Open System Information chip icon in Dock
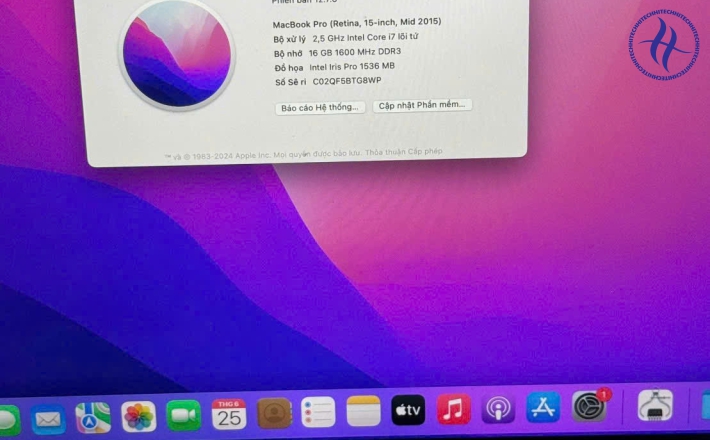 click(655, 405)
